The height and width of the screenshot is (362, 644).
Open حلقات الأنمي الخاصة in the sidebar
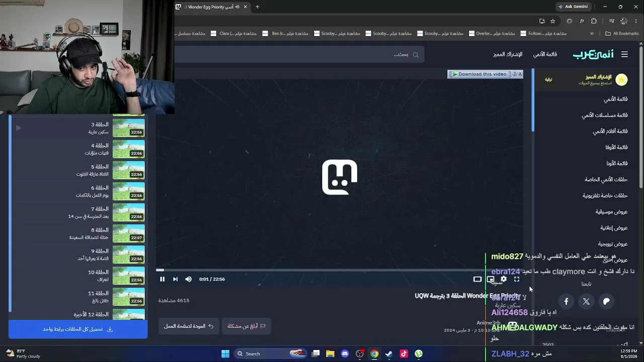pos(606,179)
